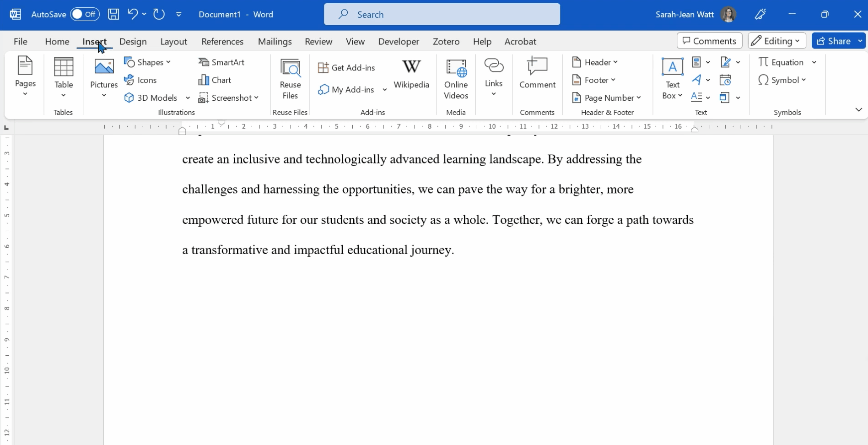Toggle the AutoSave switch
The width and height of the screenshot is (868, 445).
(85, 14)
